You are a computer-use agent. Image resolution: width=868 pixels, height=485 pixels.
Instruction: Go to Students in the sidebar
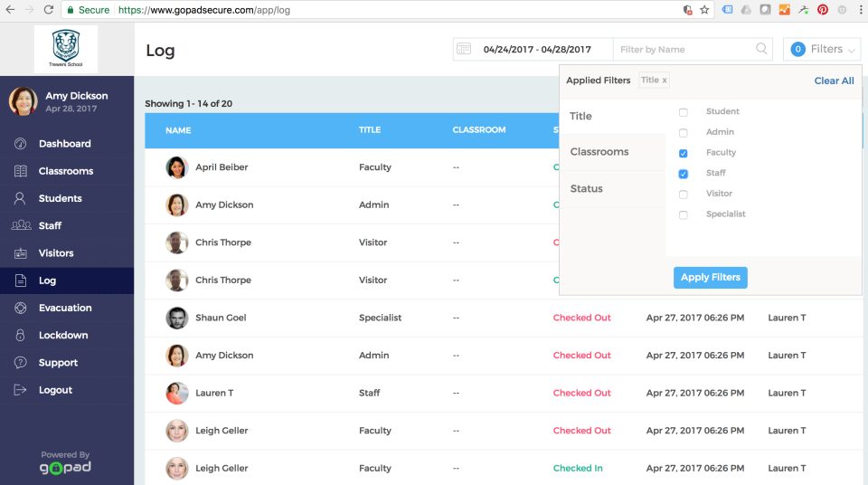pyautogui.click(x=67, y=198)
